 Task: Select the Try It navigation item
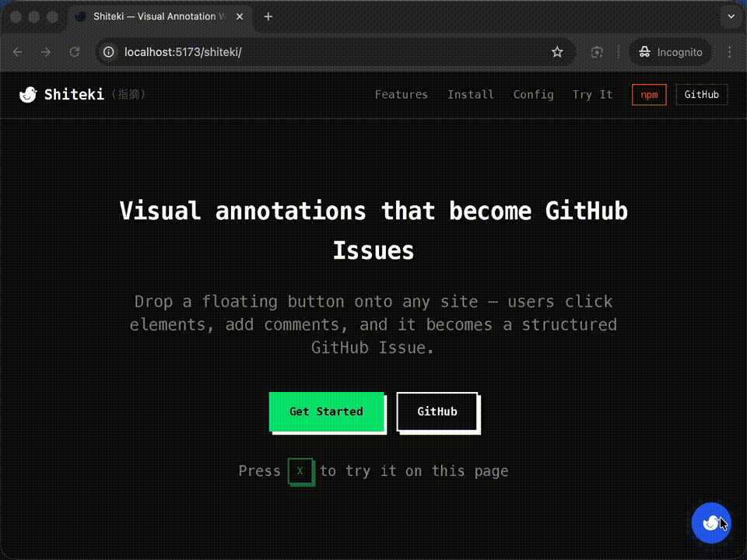click(x=592, y=94)
